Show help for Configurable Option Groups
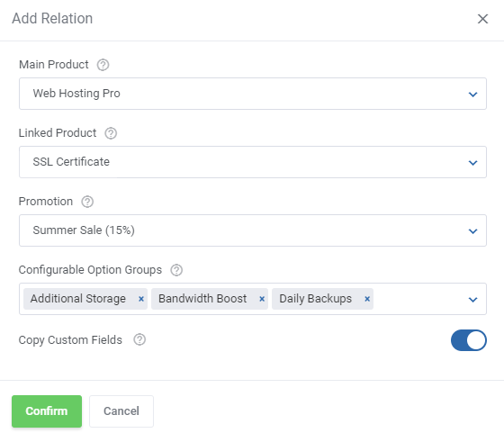 click(x=176, y=270)
